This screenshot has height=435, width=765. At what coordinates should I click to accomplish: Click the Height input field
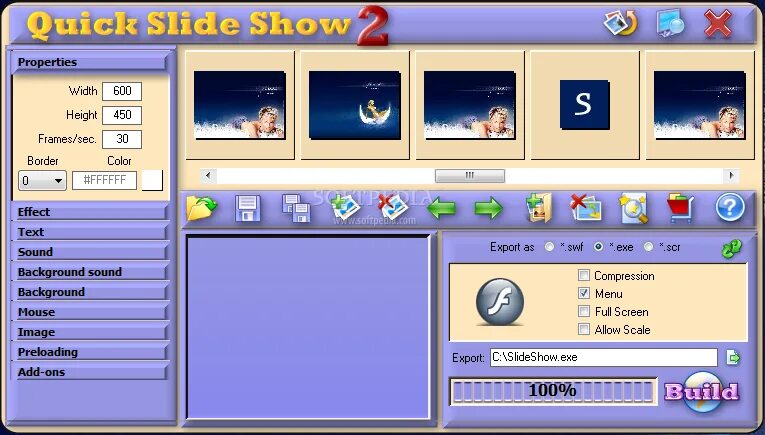pyautogui.click(x=122, y=115)
